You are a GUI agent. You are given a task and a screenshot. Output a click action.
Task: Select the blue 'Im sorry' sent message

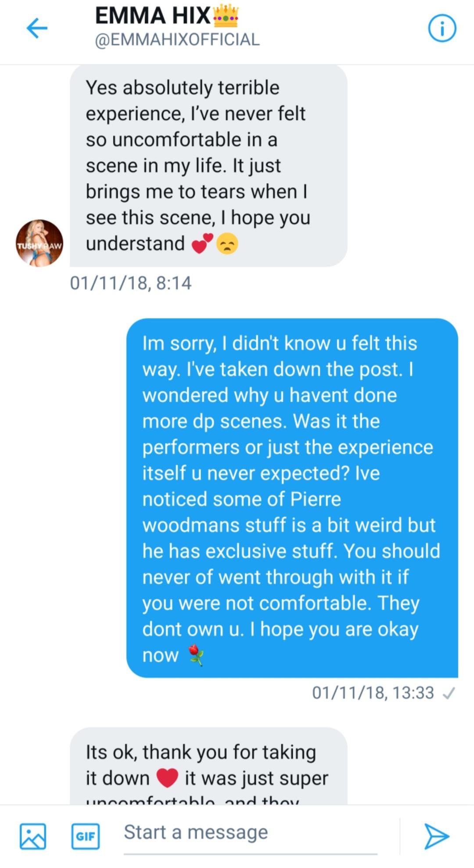[292, 498]
